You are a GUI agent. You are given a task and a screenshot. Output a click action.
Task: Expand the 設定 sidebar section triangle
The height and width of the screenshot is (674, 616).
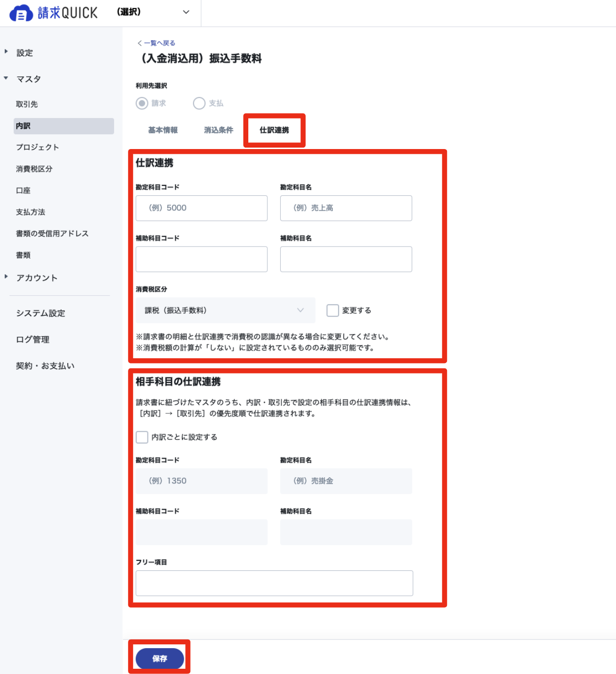click(6, 51)
